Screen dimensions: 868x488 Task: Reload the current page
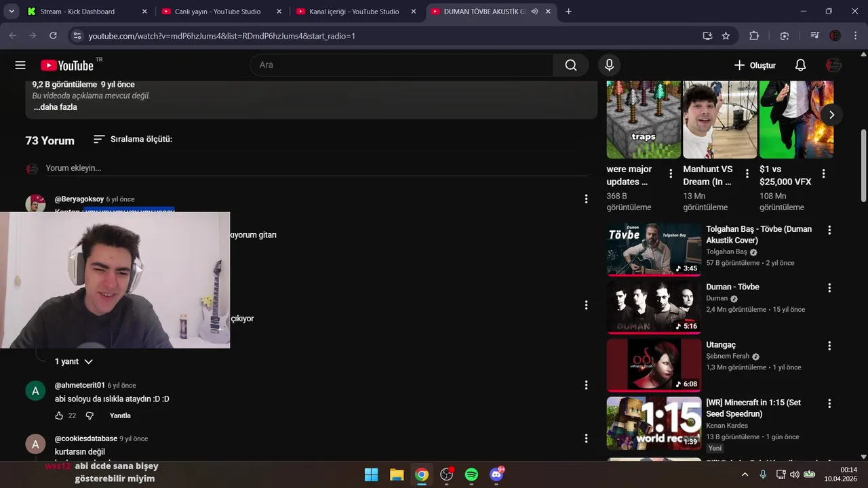pyautogui.click(x=53, y=35)
